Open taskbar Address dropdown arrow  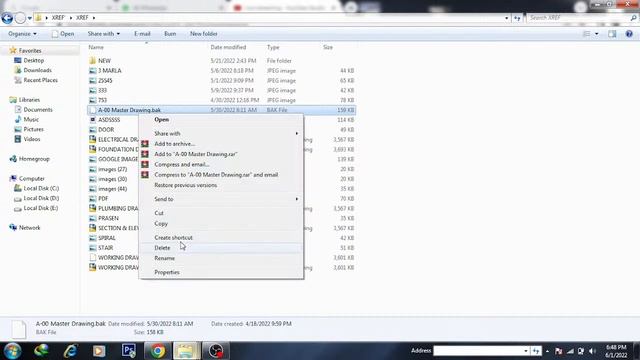(526, 351)
